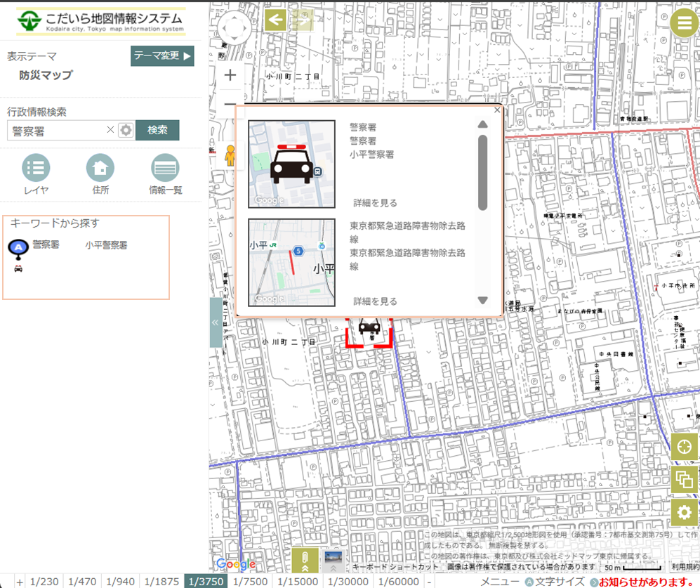Click the popup's vertical scrollbar
This screenshot has height=588, width=700.
click(x=482, y=172)
